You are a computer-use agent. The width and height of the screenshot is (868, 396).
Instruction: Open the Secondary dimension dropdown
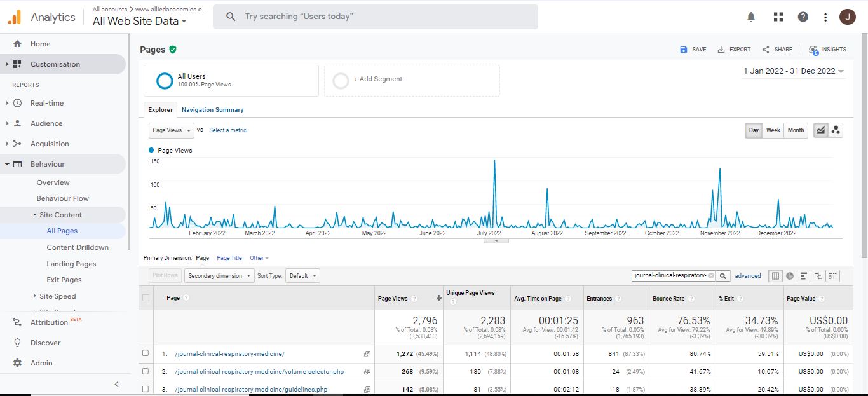click(x=219, y=276)
